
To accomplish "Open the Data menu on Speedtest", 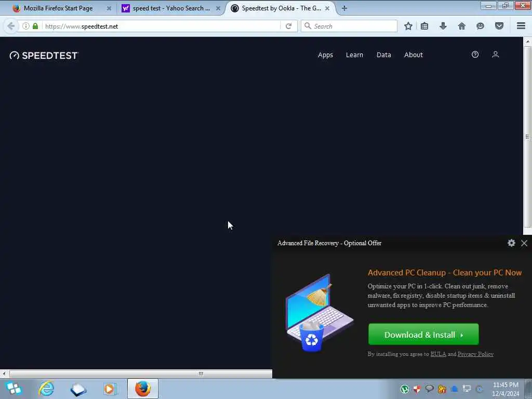I will (384, 55).
